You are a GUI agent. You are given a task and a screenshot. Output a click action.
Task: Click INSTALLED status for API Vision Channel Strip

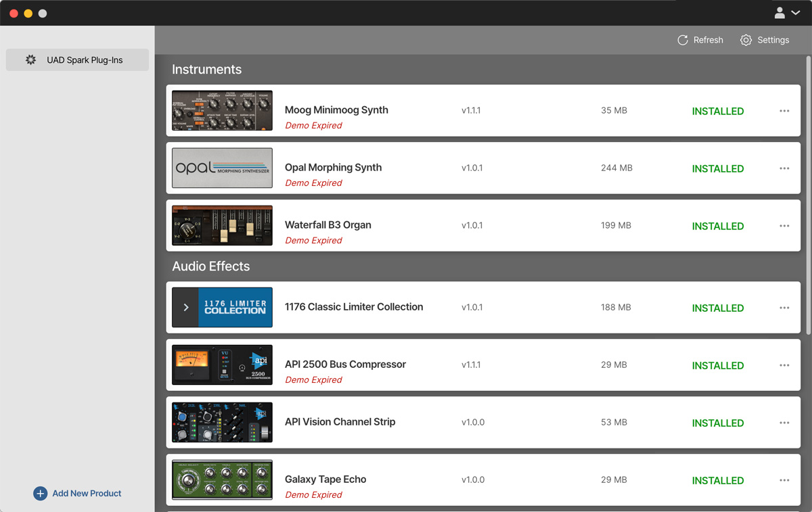pos(718,423)
